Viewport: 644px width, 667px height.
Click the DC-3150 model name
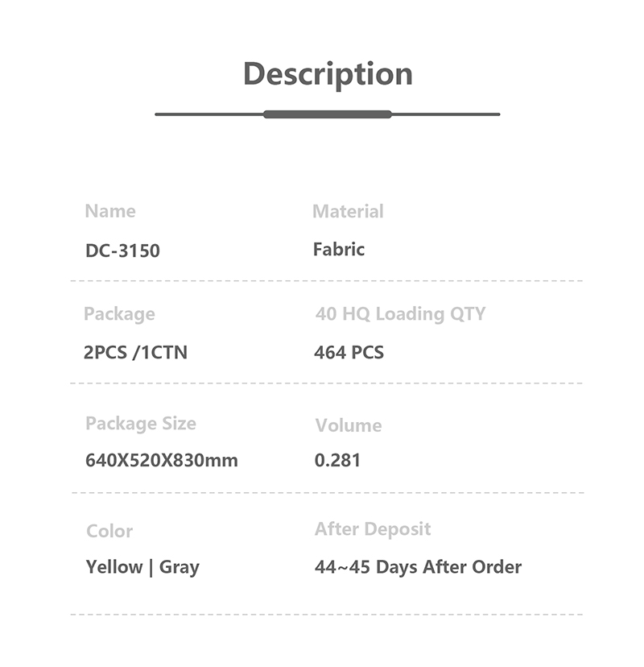tap(122, 251)
